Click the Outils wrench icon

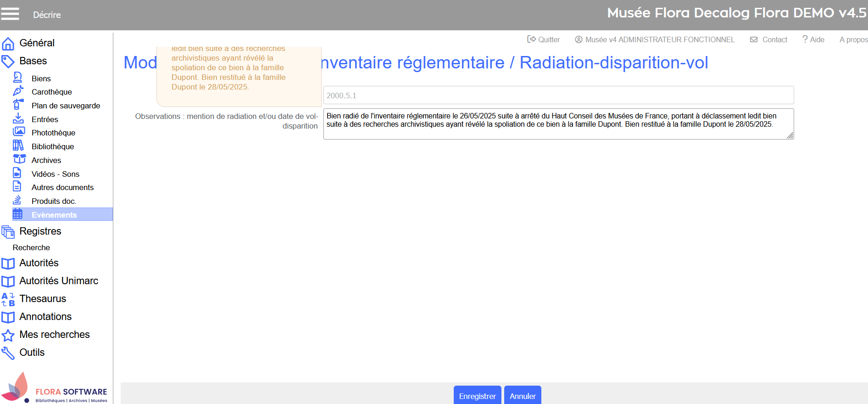point(8,353)
